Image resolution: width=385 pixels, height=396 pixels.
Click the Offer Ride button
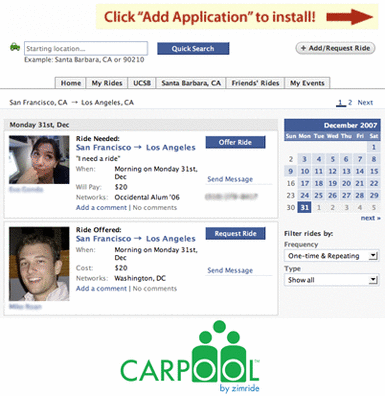[235, 142]
